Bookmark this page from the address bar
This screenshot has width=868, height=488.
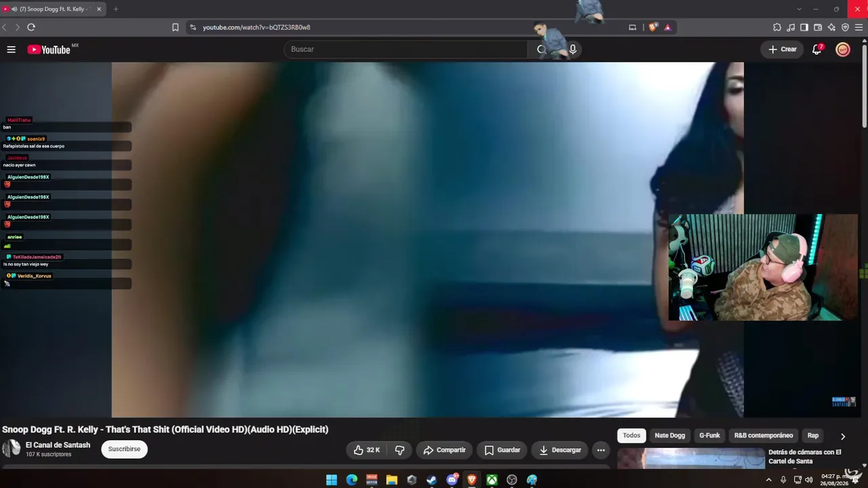pyautogui.click(x=175, y=27)
